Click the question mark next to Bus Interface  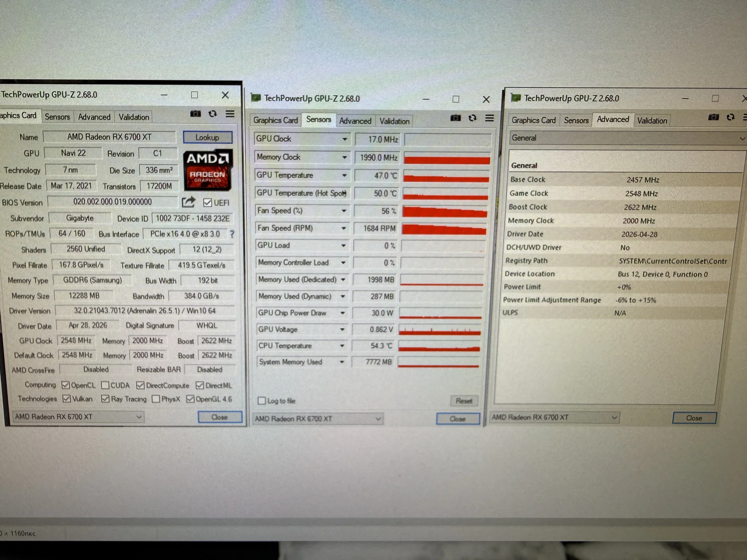click(232, 234)
